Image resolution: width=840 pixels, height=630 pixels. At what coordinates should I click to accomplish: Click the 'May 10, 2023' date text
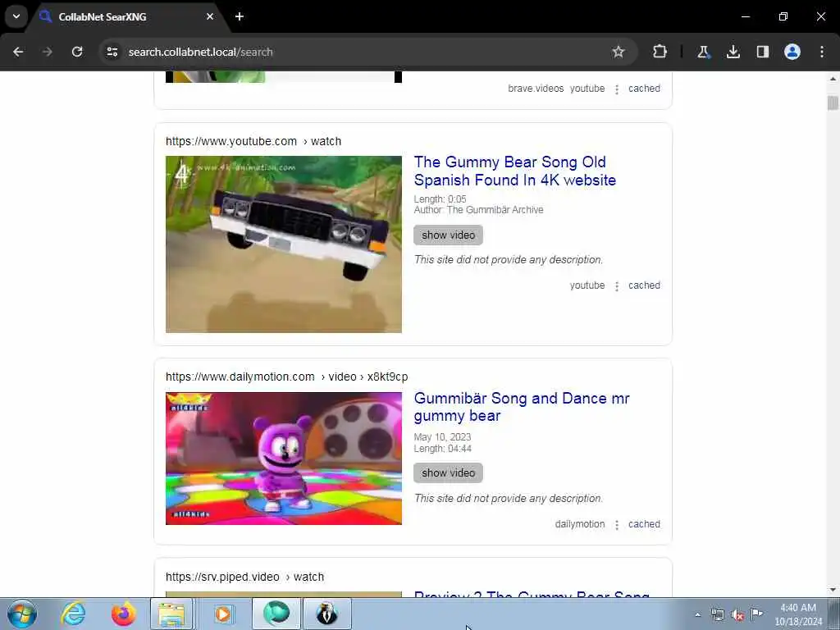point(442,437)
